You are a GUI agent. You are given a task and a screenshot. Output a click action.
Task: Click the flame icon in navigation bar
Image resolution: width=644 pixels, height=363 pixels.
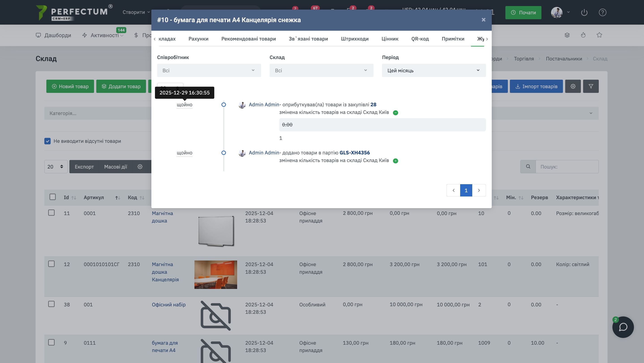[x=583, y=35]
